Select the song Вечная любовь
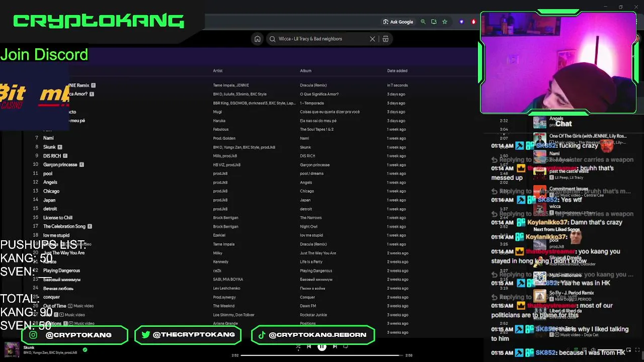 (x=58, y=289)
